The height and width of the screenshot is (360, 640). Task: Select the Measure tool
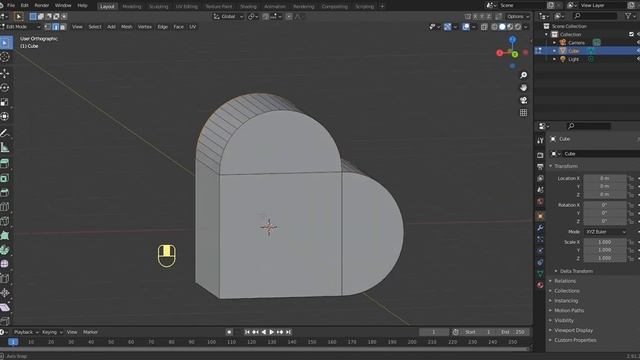[5, 148]
